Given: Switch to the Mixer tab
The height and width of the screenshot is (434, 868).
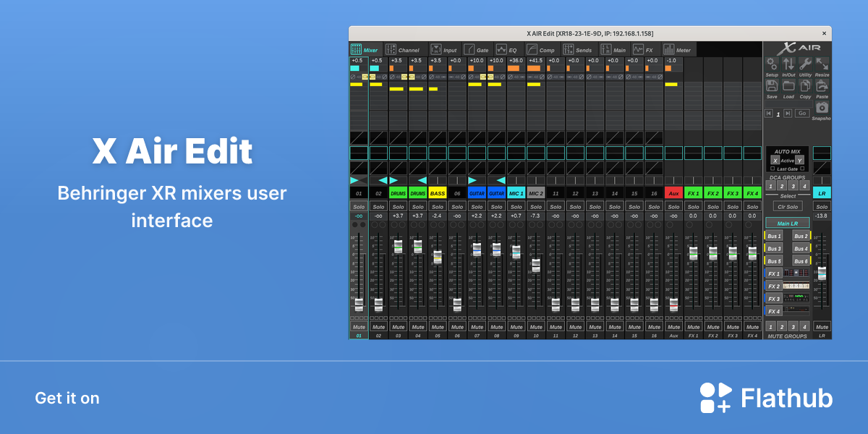Looking at the screenshot, I should coord(365,50).
